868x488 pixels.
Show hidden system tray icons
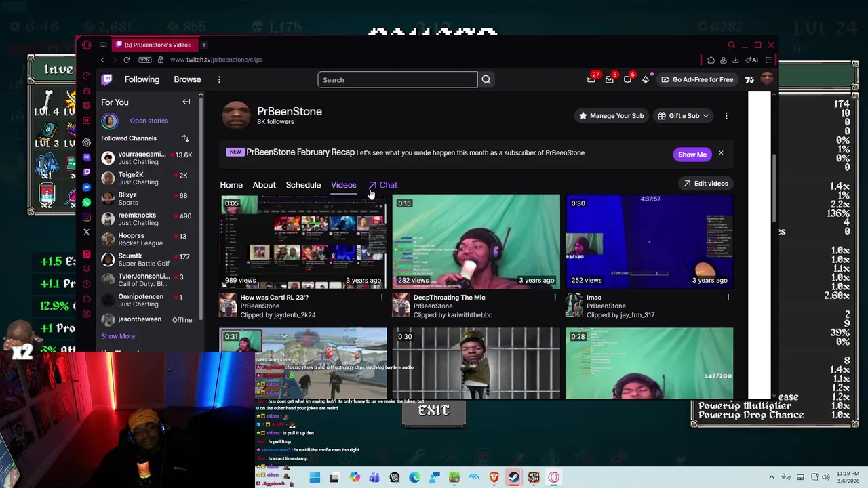tap(771, 477)
